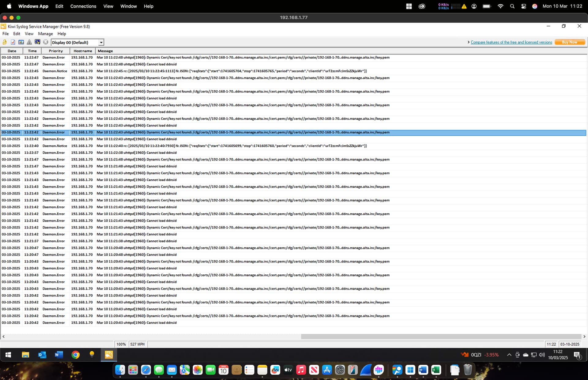Click the scroll left arrow of horizontal scrollbar

[3, 337]
